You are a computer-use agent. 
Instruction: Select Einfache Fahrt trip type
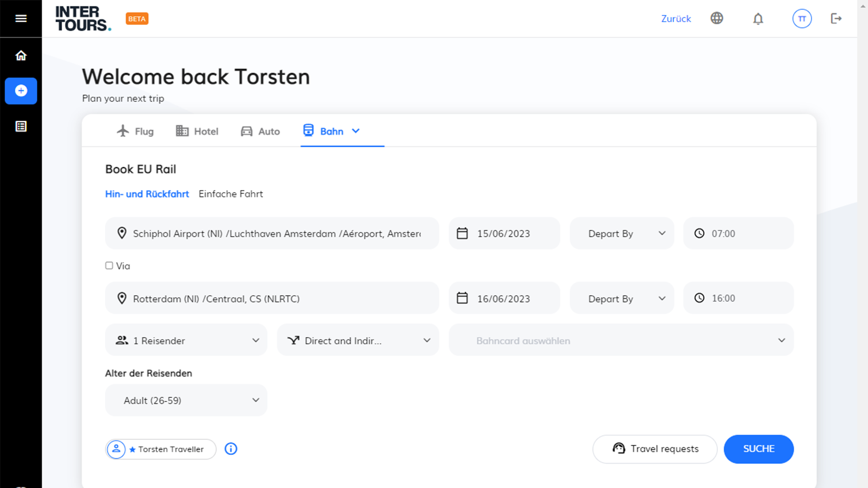tap(231, 194)
